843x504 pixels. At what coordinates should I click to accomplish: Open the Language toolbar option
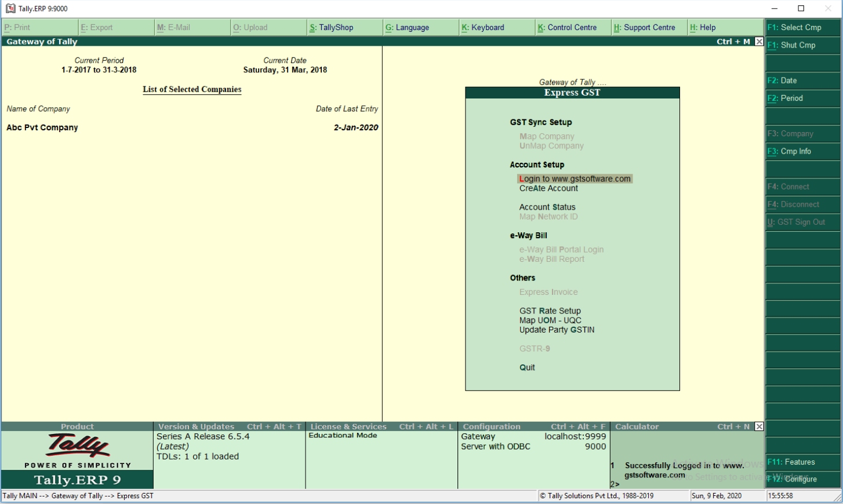pos(420,27)
